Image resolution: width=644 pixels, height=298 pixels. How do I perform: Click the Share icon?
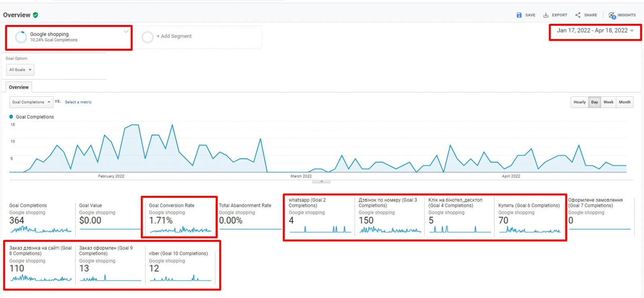(578, 15)
